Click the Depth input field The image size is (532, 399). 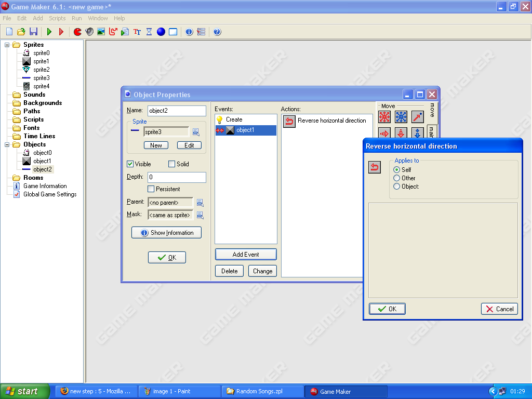(177, 178)
